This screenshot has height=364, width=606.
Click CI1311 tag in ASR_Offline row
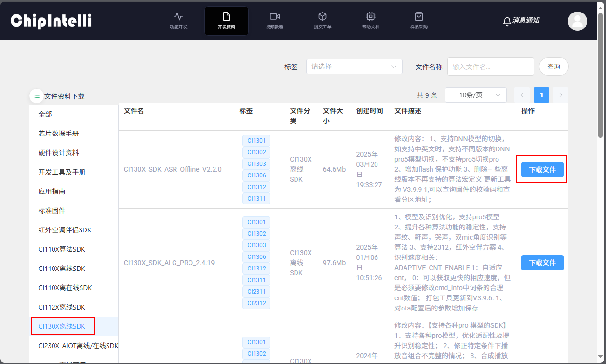pyautogui.click(x=256, y=199)
